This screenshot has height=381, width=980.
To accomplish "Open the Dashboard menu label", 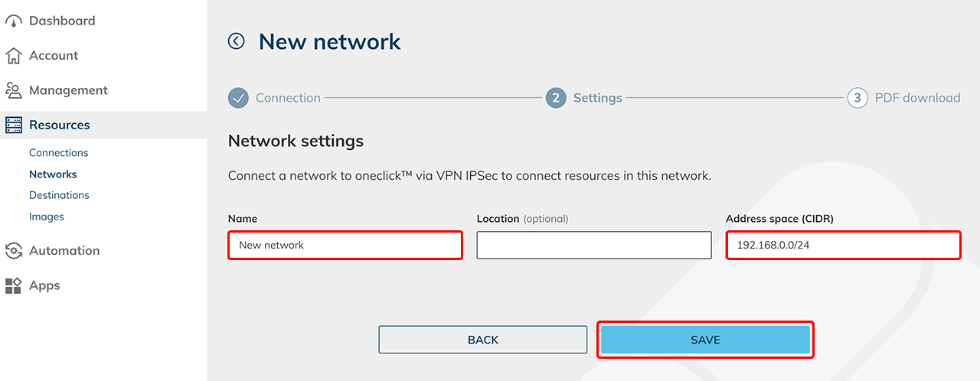I will (x=62, y=21).
